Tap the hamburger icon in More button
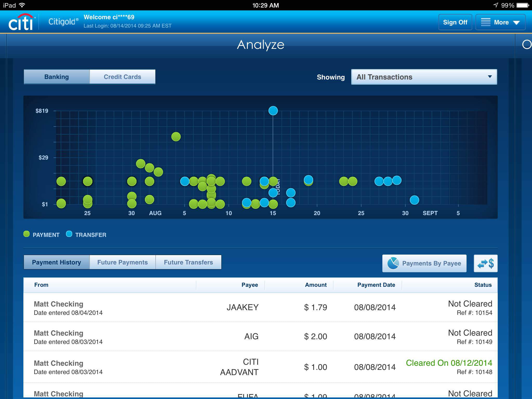 [x=486, y=22]
